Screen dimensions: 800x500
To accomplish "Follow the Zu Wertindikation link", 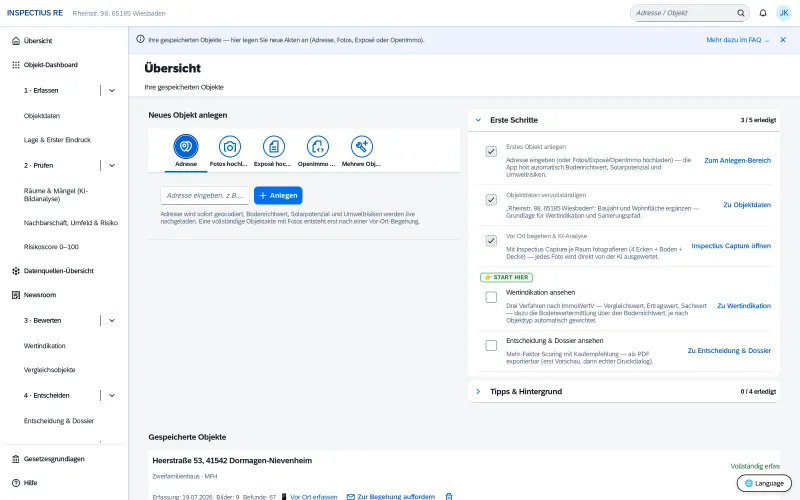I will [x=744, y=306].
